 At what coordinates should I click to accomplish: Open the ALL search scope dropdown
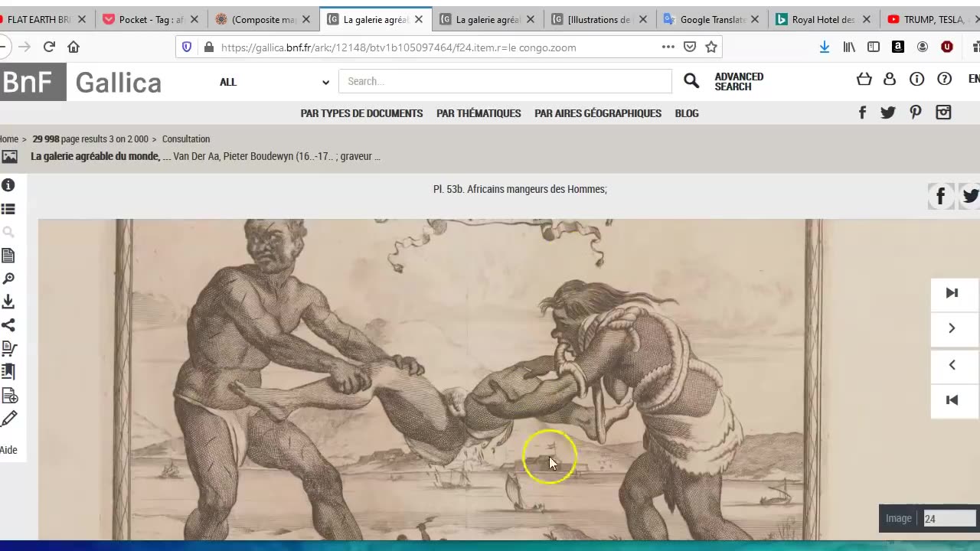(x=274, y=82)
